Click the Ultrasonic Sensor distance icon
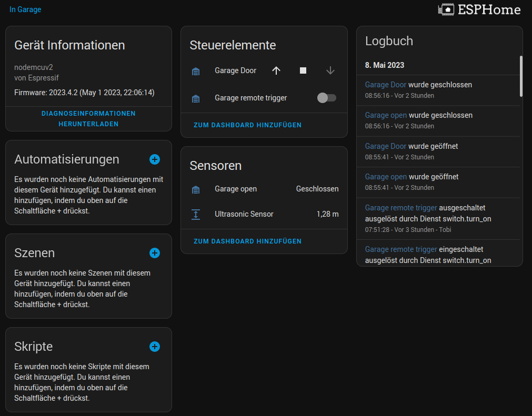The width and height of the screenshot is (532, 416). click(x=196, y=214)
